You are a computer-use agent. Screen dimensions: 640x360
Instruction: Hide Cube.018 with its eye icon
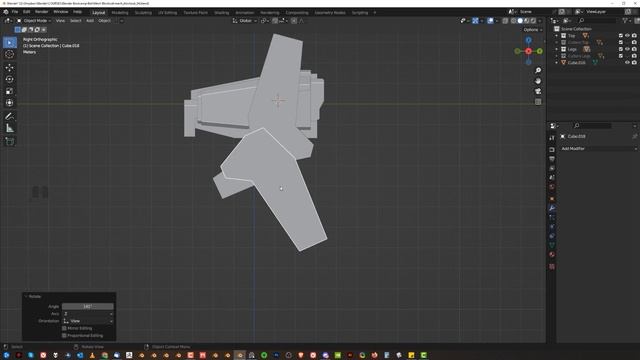point(627,62)
